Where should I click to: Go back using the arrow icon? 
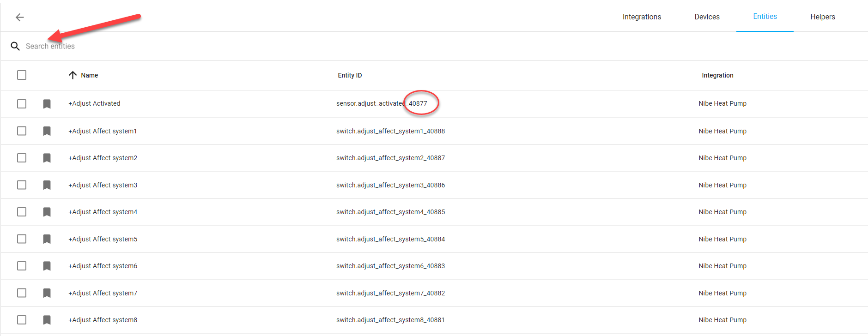[19, 17]
